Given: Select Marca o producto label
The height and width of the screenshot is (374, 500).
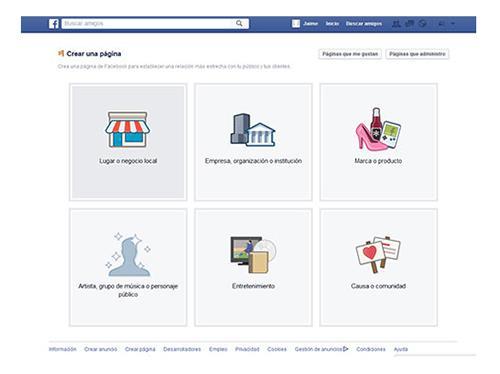Looking at the screenshot, I should point(378,161).
